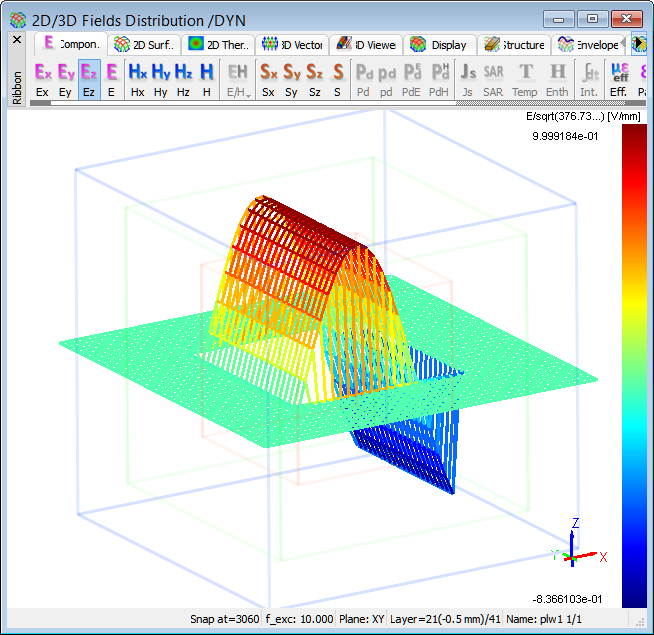Click the Temp temperature button
Viewport: 654px width, 635px height.
click(x=525, y=79)
